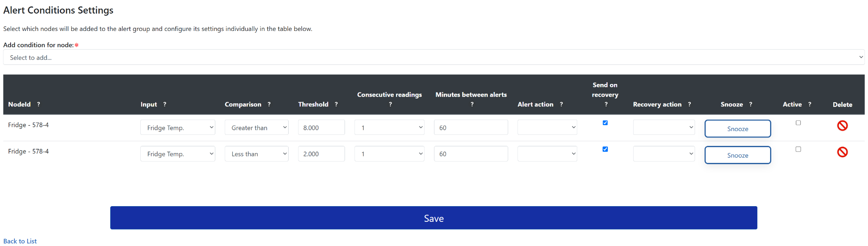The width and height of the screenshot is (868, 246).
Task: Uncheck Send on recovery for Less than row
Action: (x=605, y=149)
